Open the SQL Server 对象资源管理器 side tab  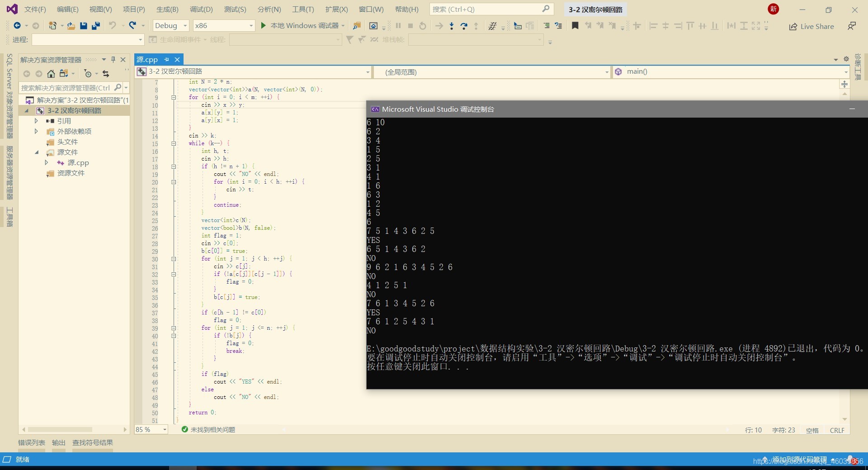pos(9,96)
